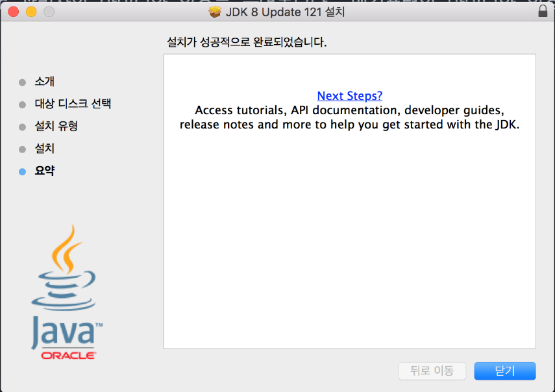Click the gray bullet beside 설치 유형
Viewport: 555px width, 392px height.
24,126
